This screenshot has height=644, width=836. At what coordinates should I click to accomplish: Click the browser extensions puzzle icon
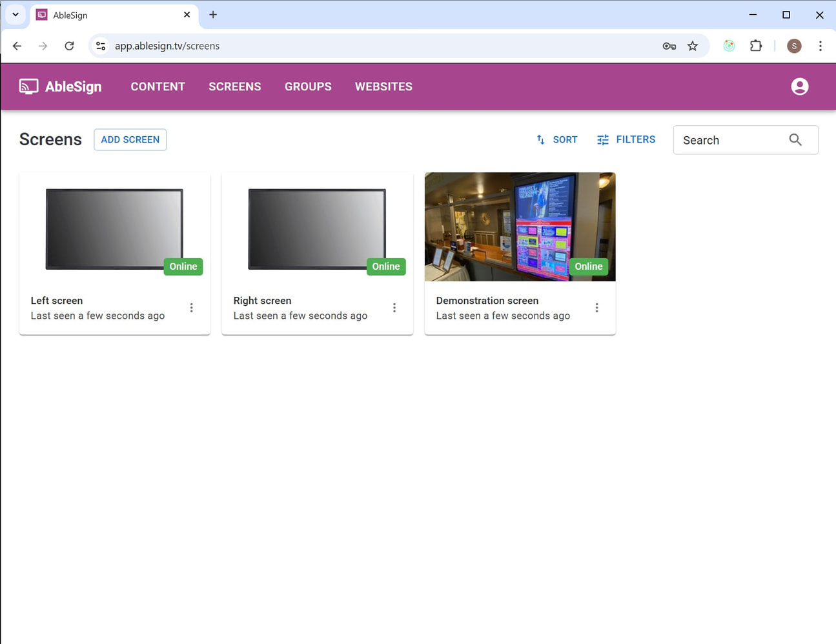pyautogui.click(x=755, y=46)
